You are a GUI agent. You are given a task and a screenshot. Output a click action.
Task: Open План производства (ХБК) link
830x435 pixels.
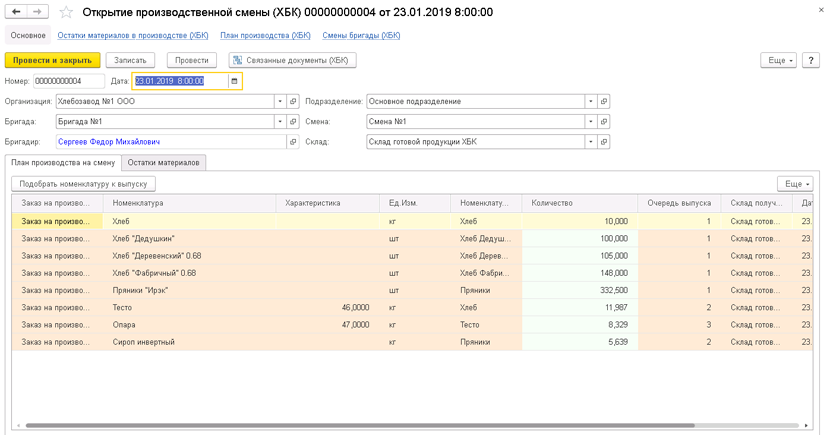point(265,35)
